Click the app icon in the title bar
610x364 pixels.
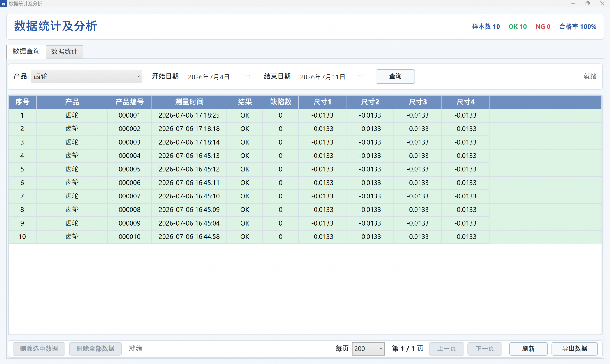(3, 4)
